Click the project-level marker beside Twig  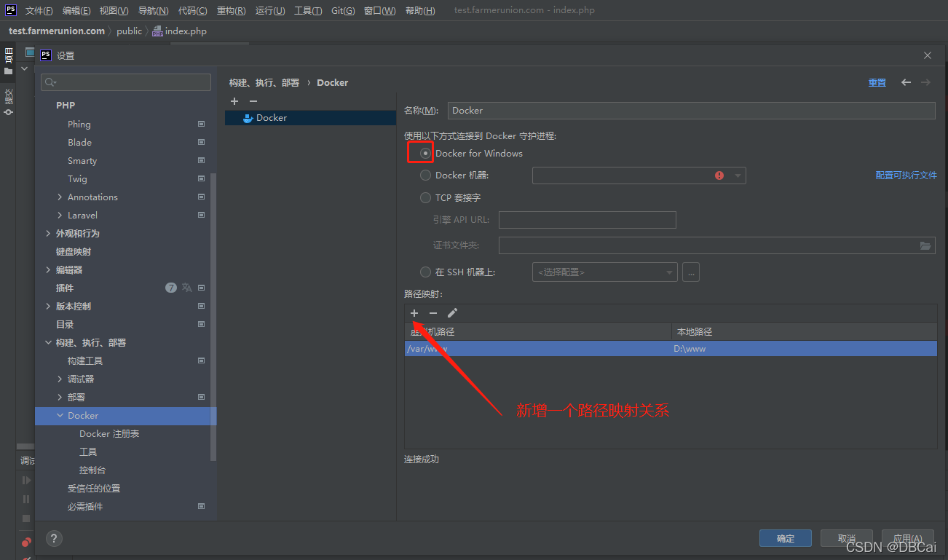pos(202,179)
